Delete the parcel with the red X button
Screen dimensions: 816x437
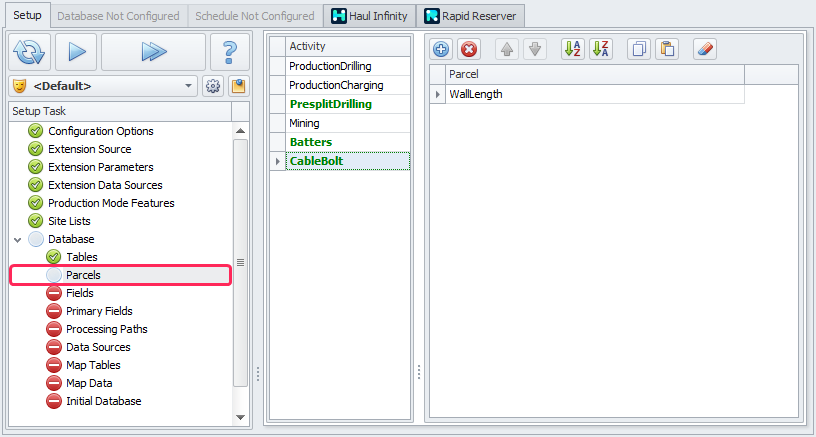[469, 50]
